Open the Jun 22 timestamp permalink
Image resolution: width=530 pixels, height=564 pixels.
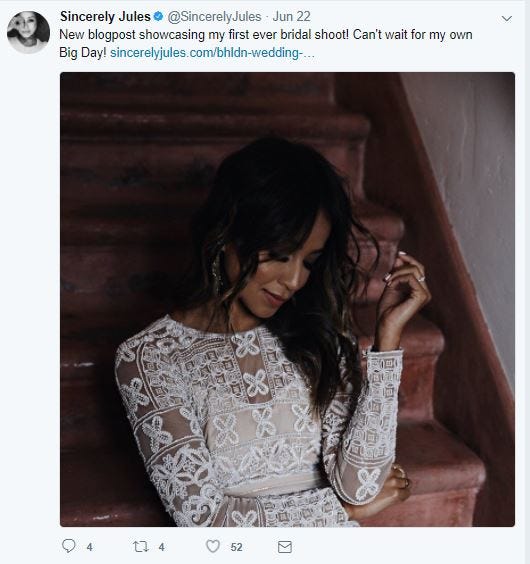(x=291, y=17)
